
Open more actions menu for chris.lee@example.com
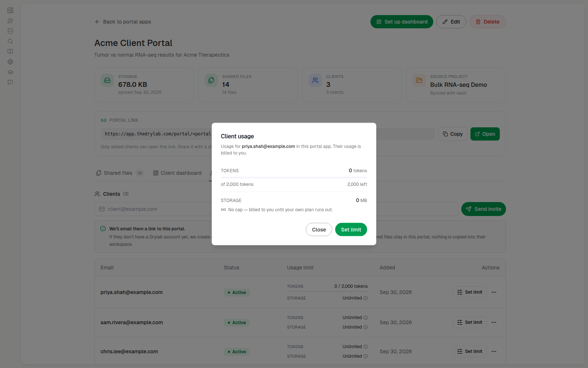[x=494, y=351]
